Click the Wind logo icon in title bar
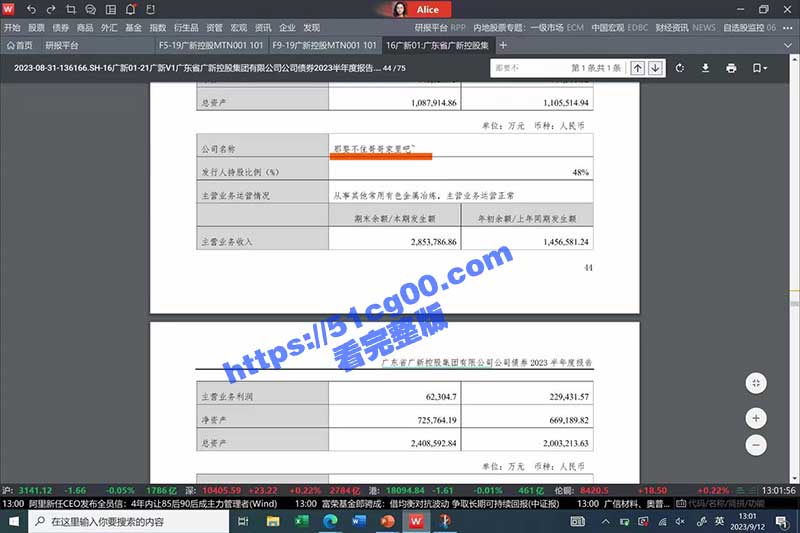 click(9, 9)
